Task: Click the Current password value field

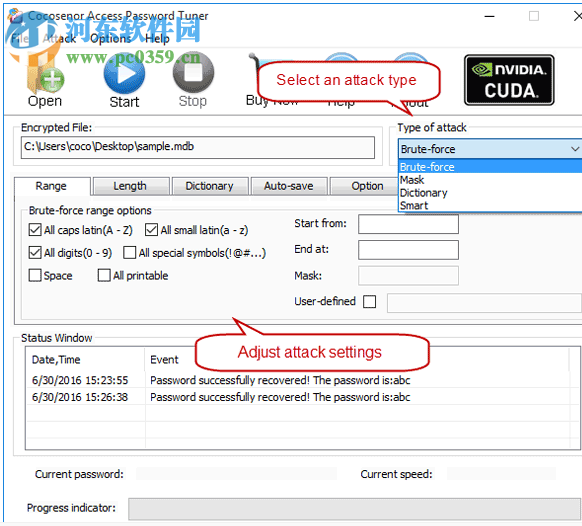Action: coord(236,474)
